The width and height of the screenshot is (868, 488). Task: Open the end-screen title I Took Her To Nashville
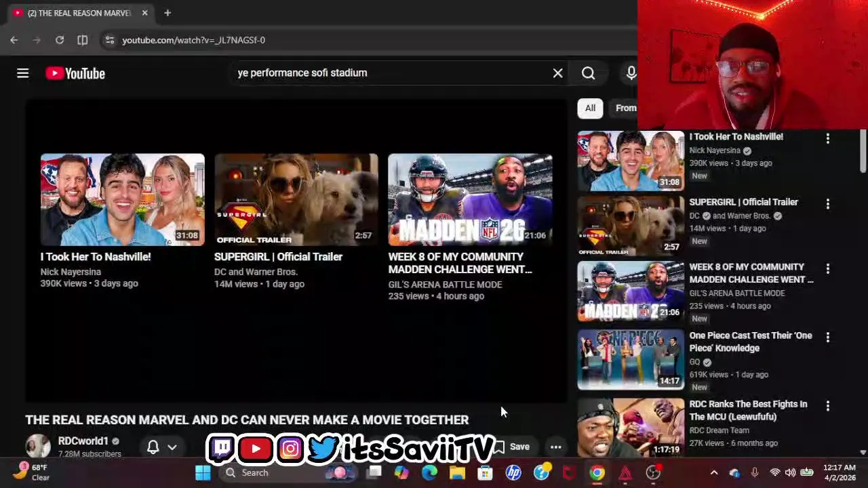point(96,257)
